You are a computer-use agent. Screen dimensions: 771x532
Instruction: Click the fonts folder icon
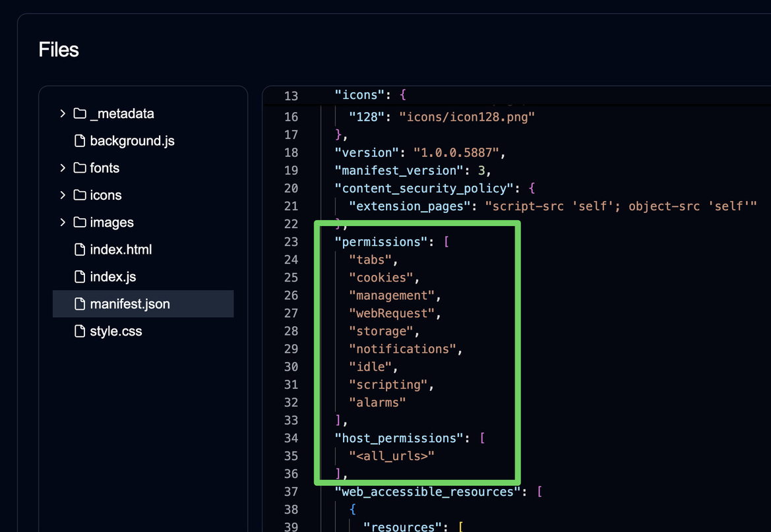(x=80, y=168)
